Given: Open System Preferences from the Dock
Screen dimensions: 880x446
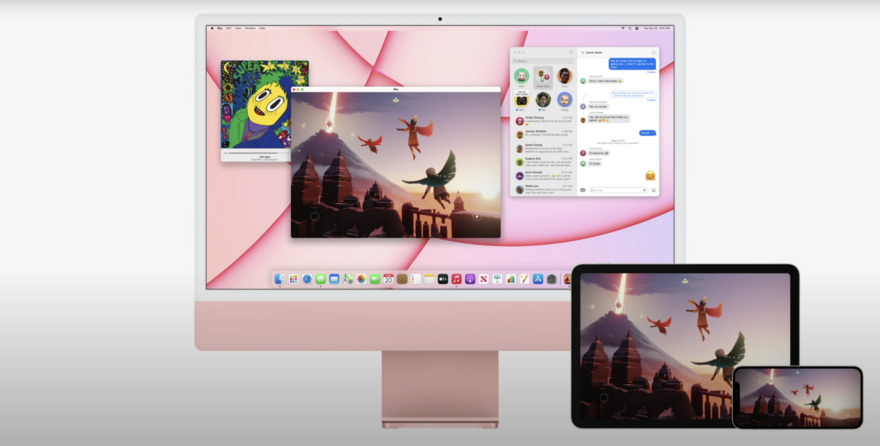Looking at the screenshot, I should pyautogui.click(x=552, y=279).
